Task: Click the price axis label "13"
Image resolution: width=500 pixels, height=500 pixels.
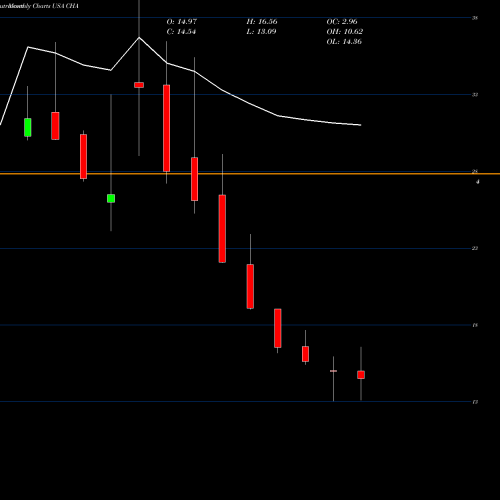Action: coord(475,402)
